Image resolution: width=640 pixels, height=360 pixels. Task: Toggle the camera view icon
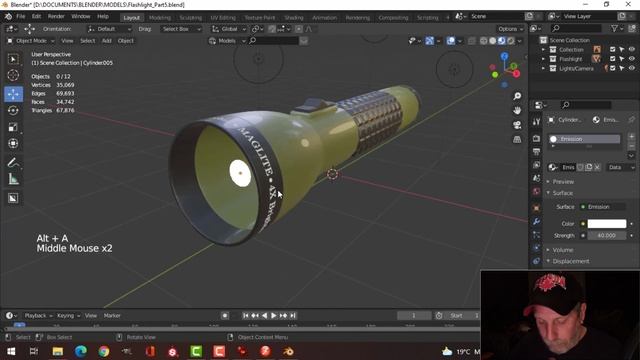517,125
